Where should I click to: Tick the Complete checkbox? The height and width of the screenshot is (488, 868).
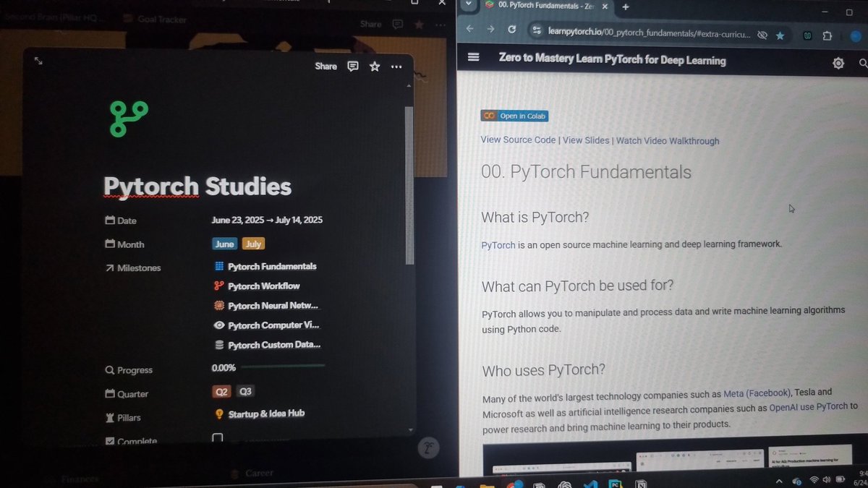pos(217,438)
